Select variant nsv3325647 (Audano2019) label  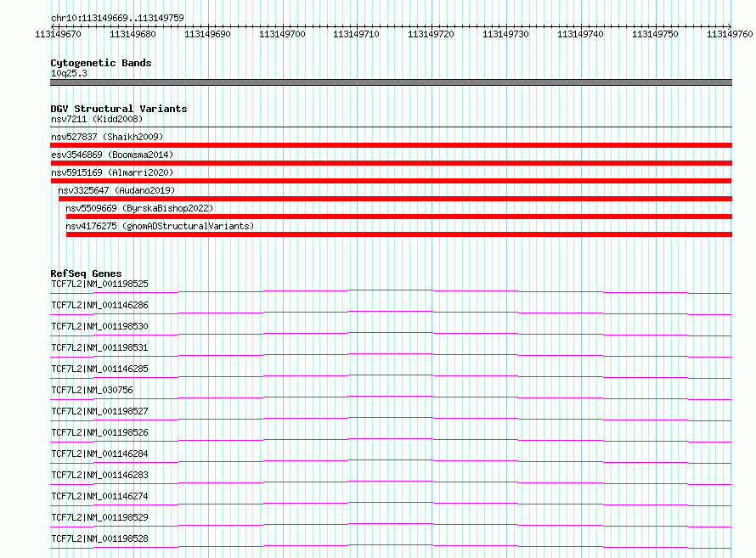[x=116, y=190]
